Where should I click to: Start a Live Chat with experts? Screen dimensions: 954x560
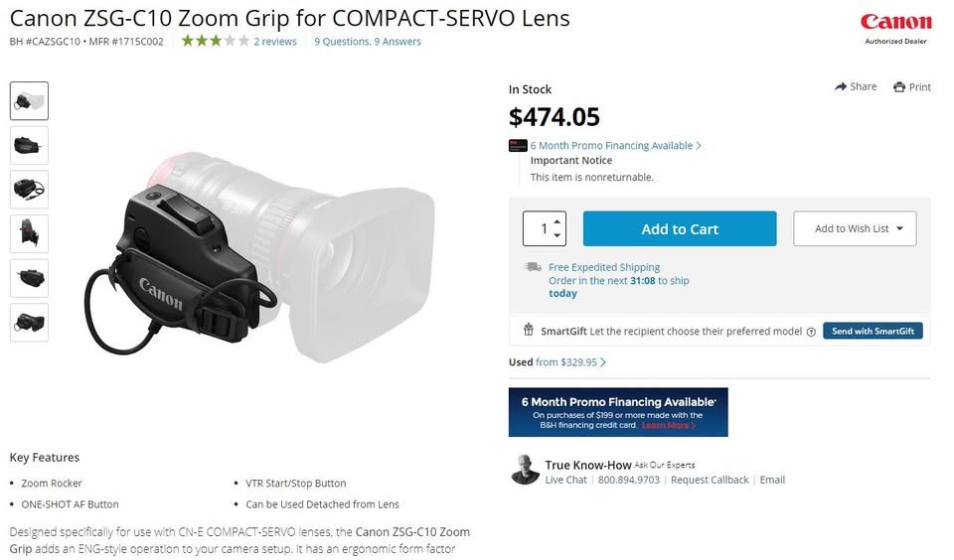point(565,480)
